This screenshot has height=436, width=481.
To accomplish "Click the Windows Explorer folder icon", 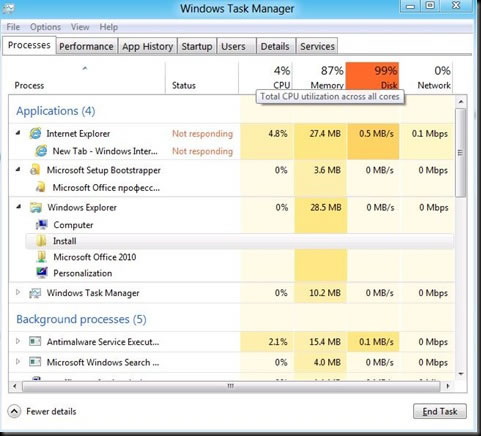I will tap(35, 207).
